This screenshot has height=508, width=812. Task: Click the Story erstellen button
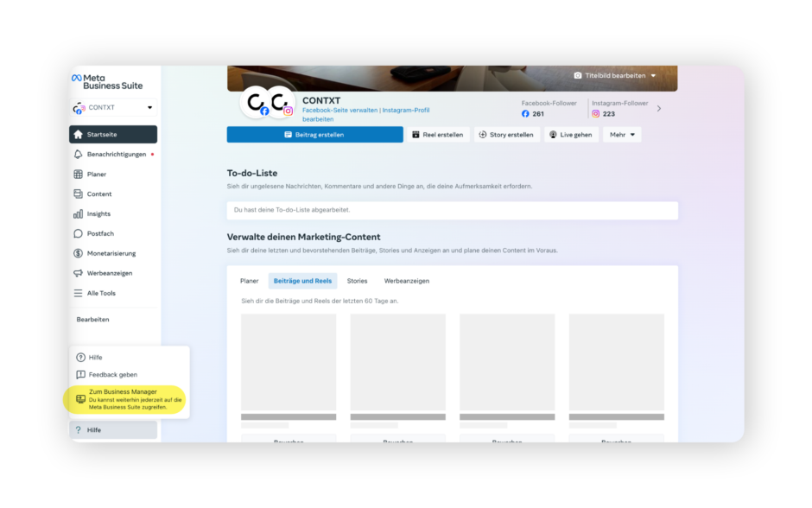506,135
